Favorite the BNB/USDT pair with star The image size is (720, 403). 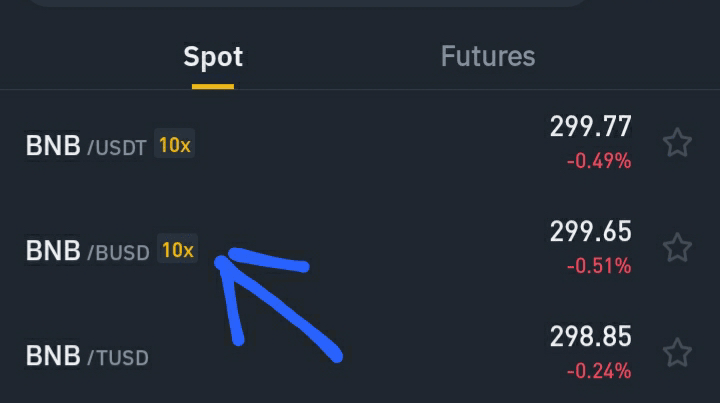(677, 143)
